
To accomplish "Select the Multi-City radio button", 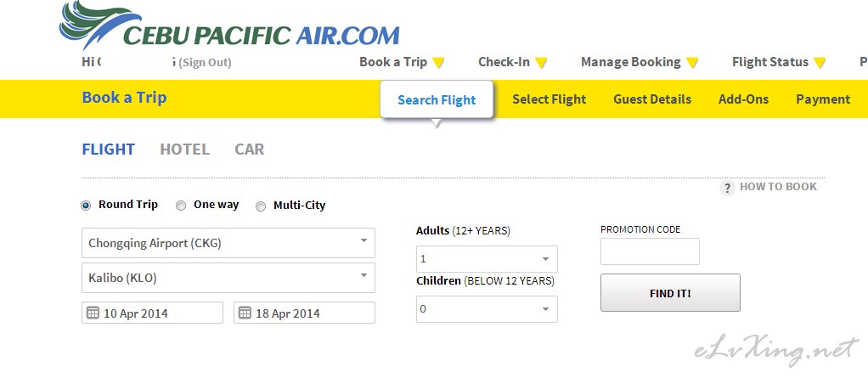I will tap(261, 206).
